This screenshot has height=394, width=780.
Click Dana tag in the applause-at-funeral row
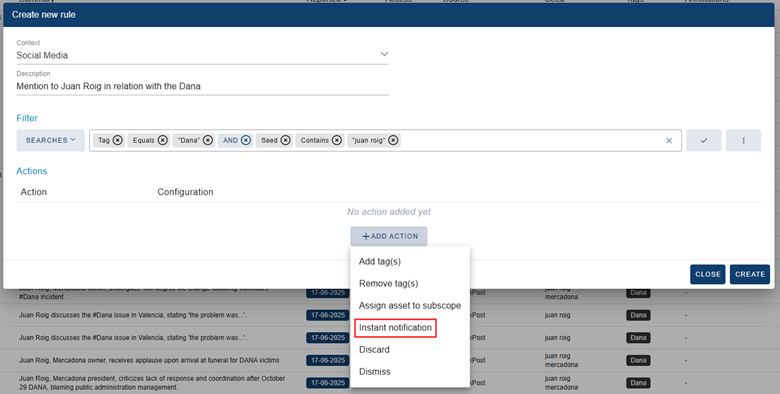(638, 360)
